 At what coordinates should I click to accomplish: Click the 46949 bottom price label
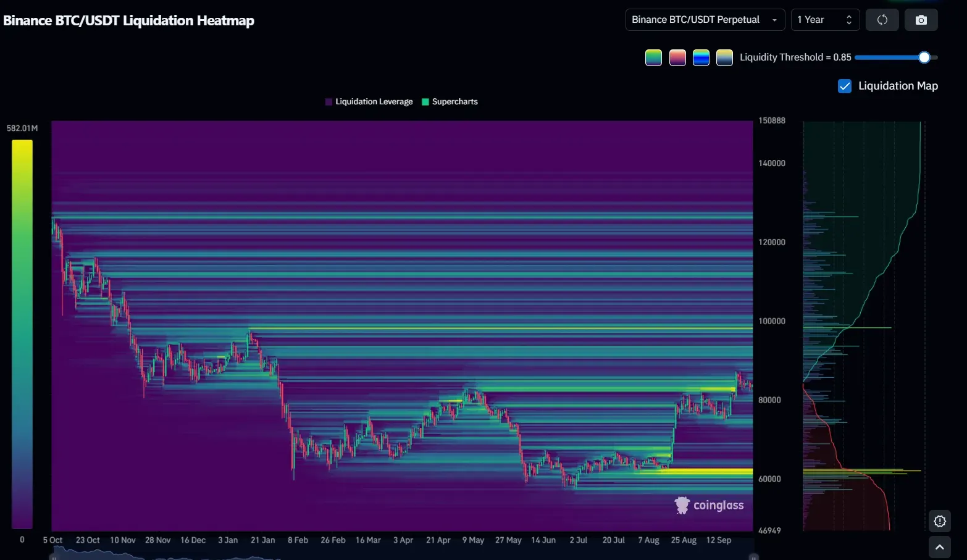pyautogui.click(x=769, y=530)
